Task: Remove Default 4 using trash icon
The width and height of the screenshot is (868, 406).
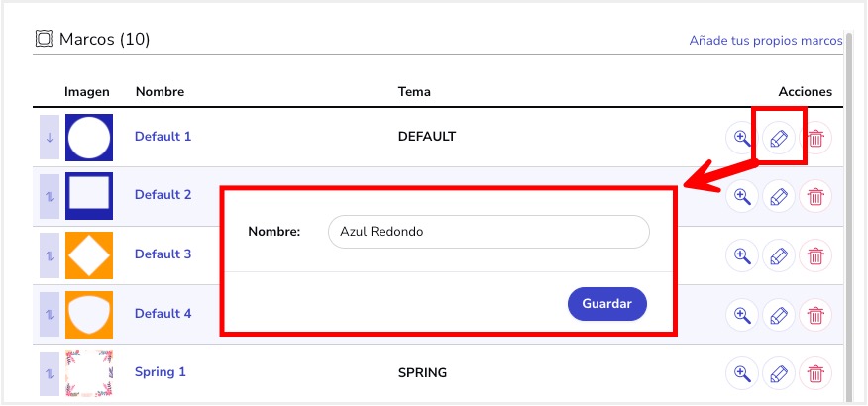Action: (815, 315)
